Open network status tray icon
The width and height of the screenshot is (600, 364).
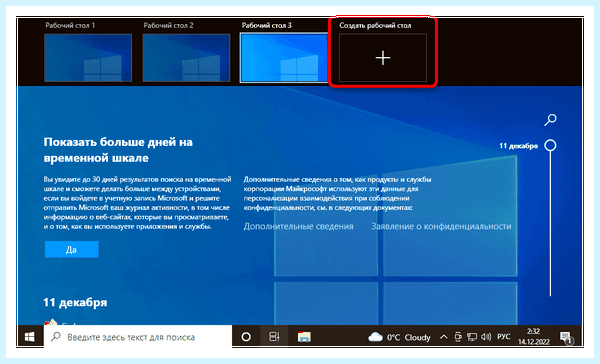[472, 337]
